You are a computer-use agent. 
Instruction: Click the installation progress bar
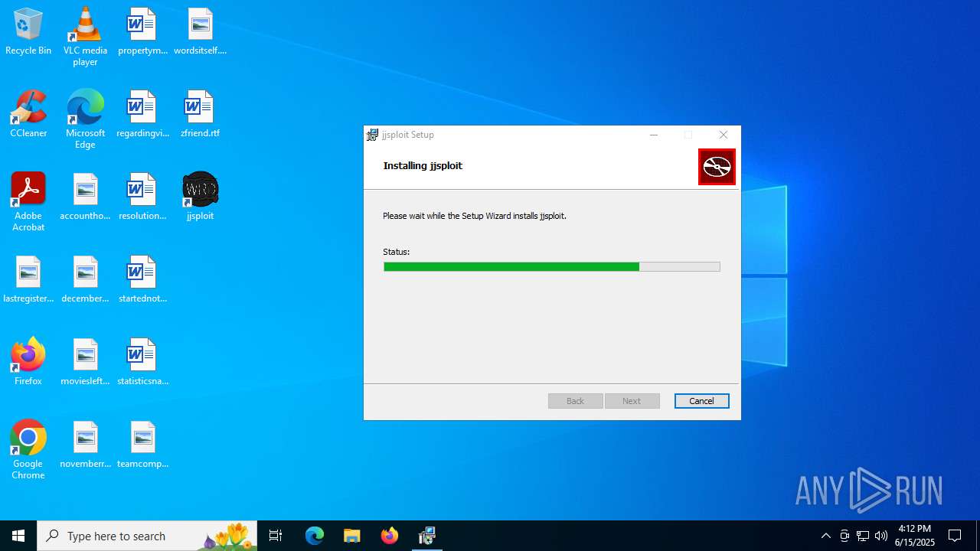[551, 266]
